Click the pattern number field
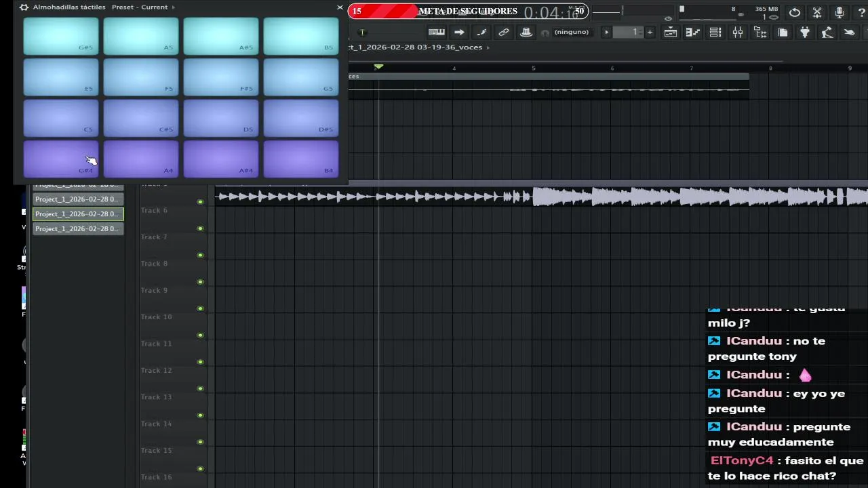868x488 pixels. pos(628,32)
